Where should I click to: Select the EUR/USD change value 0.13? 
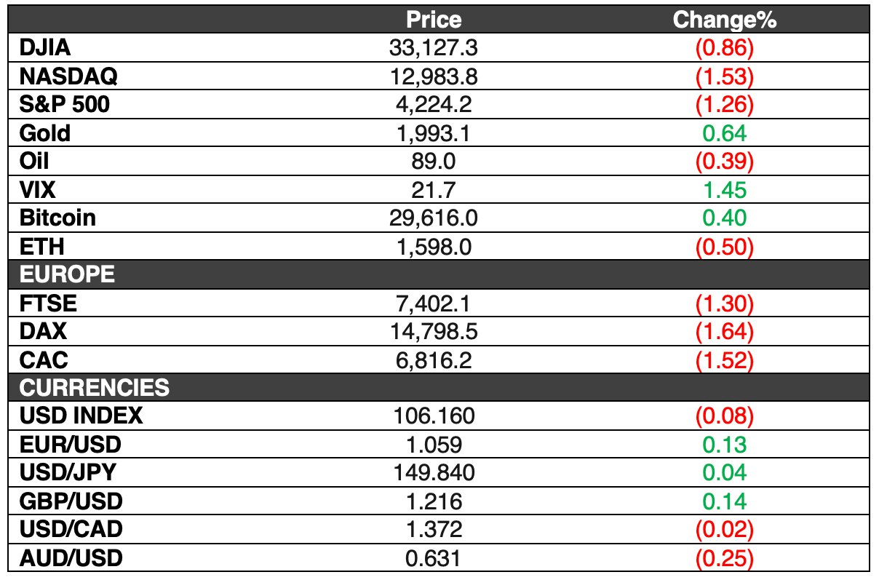pos(724,445)
